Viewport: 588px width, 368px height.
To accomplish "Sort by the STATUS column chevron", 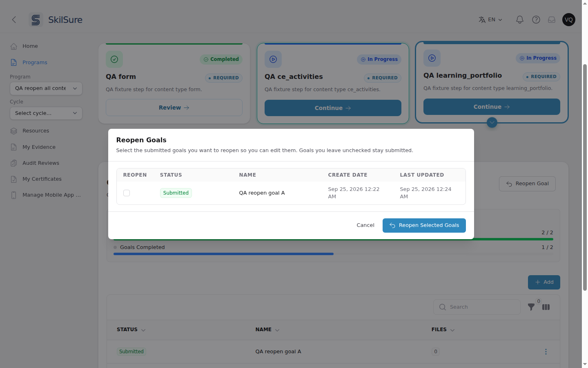I will (143, 330).
